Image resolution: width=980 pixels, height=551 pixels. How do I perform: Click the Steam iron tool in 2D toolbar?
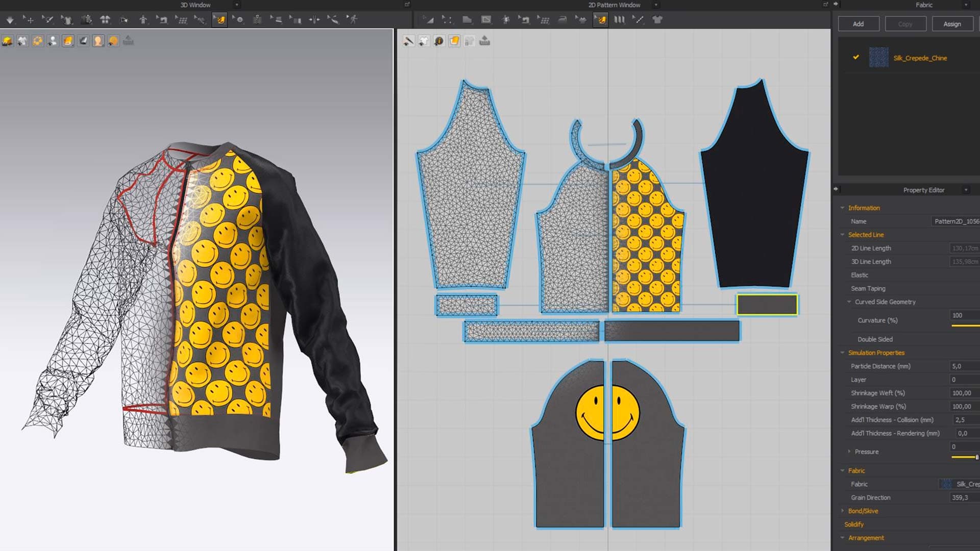(562, 20)
